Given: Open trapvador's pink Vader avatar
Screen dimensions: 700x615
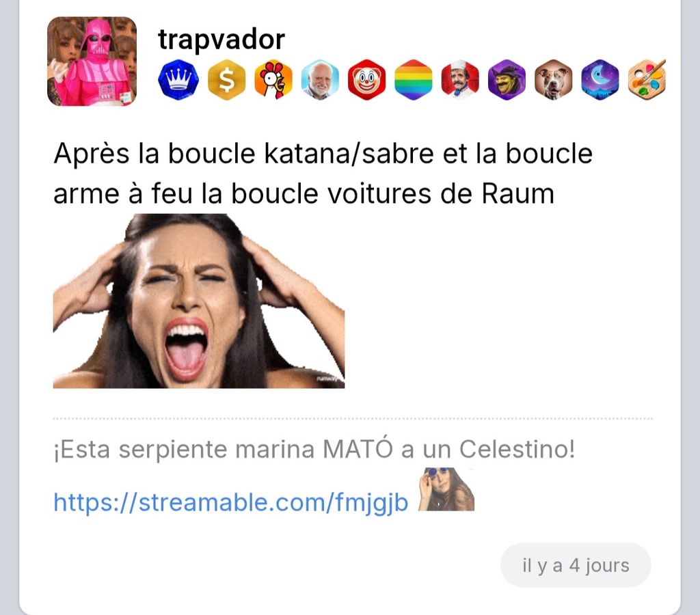Looking at the screenshot, I should point(92,61).
